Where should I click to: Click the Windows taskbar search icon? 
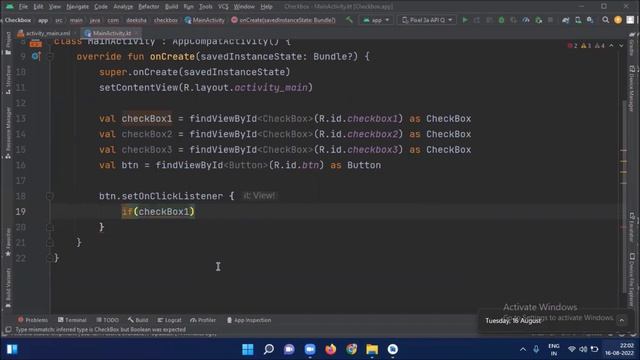tap(269, 349)
